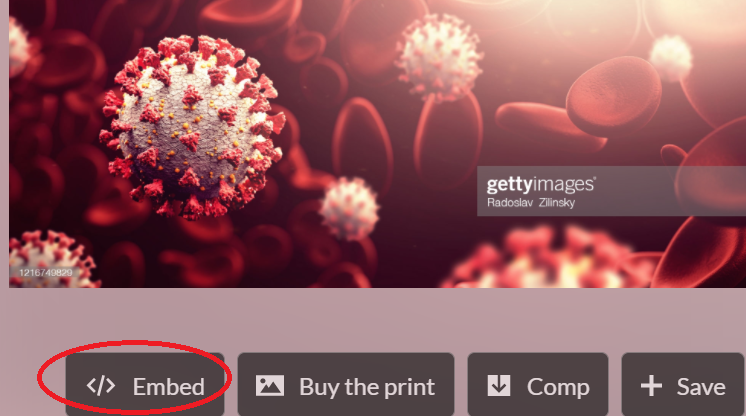Open the Radoslav Zilinsky photographer credit
This screenshot has height=416, width=746.
point(531,203)
